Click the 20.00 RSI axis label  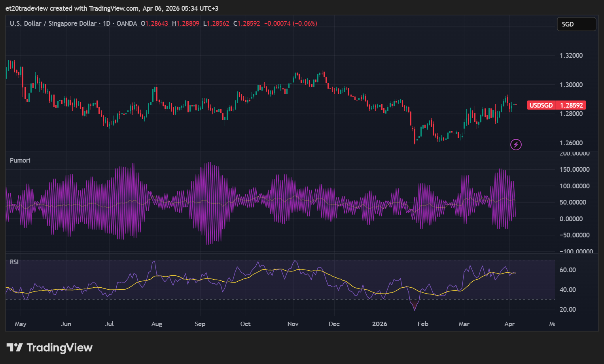coord(568,309)
